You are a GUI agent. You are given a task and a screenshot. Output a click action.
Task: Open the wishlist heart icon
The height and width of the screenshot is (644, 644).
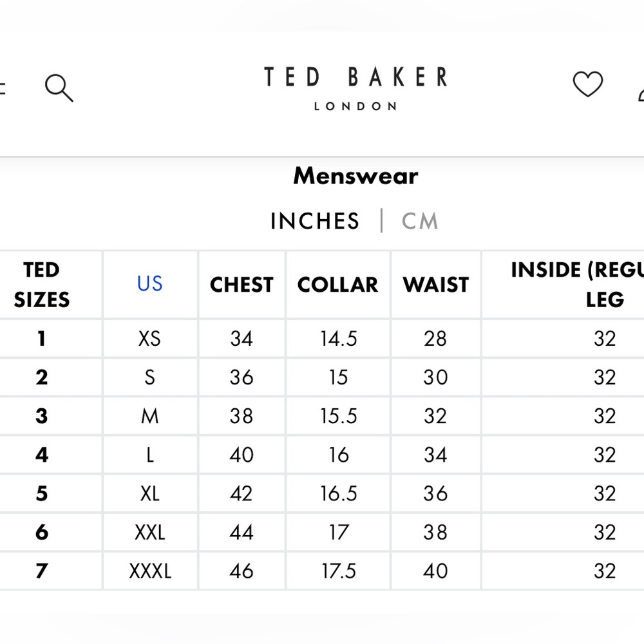click(587, 84)
